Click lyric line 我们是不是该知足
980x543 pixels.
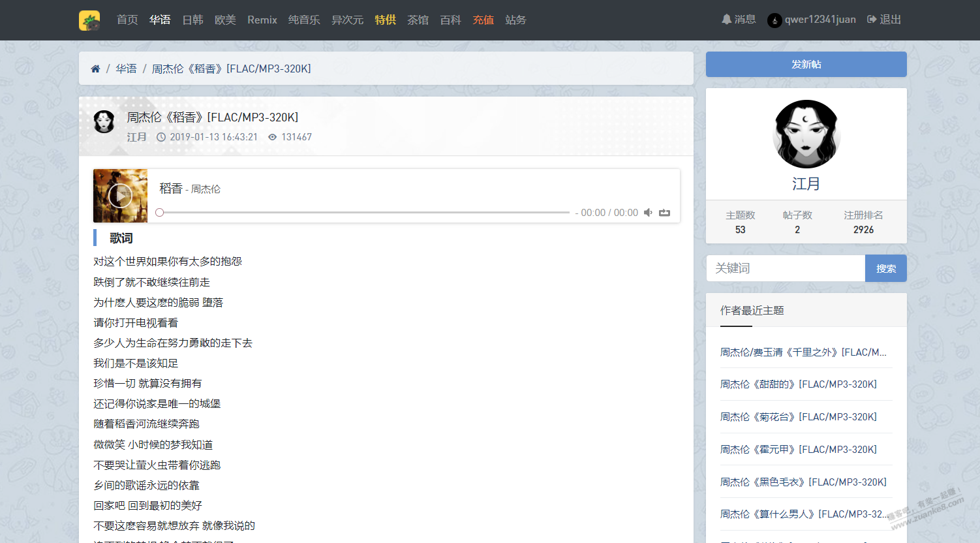(x=136, y=364)
